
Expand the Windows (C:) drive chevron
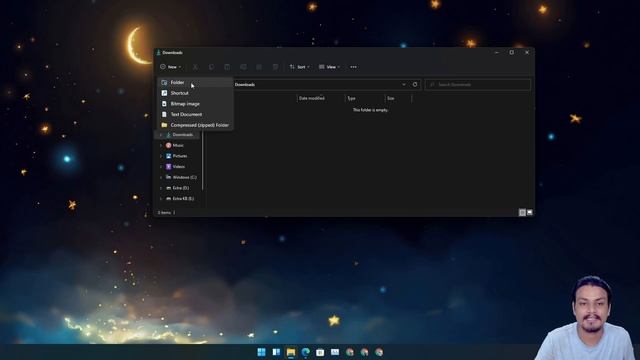(x=161, y=178)
